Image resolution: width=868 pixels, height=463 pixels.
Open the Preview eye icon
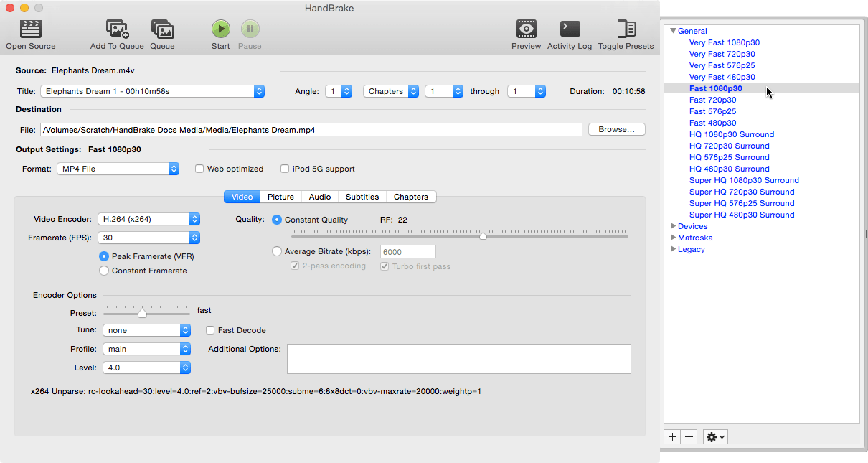tap(526, 29)
